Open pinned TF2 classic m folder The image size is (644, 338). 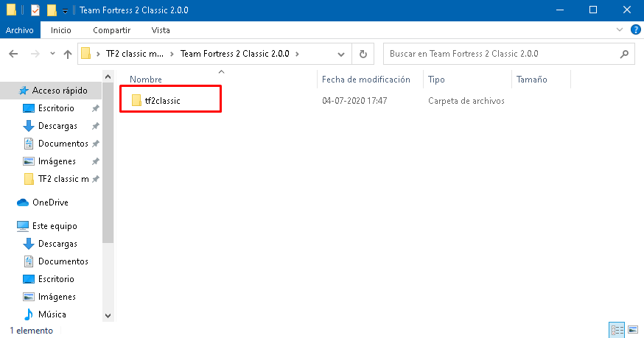[x=63, y=179]
